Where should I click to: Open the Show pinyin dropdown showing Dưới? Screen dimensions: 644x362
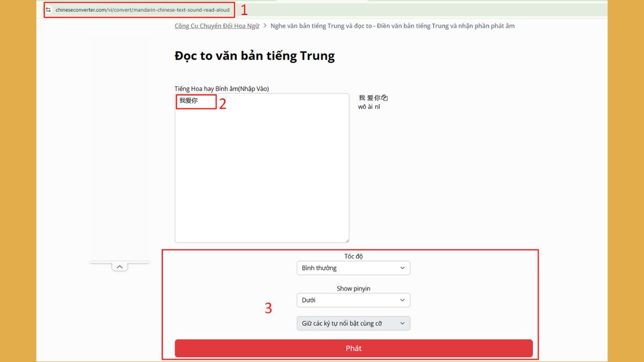point(353,300)
